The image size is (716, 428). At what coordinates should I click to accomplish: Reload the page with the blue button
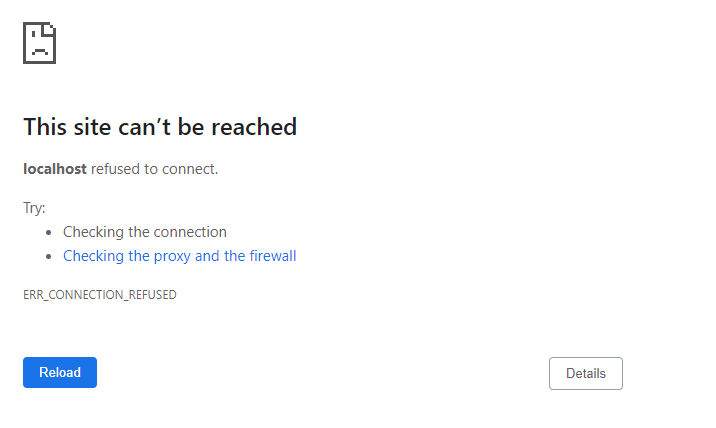coord(60,373)
